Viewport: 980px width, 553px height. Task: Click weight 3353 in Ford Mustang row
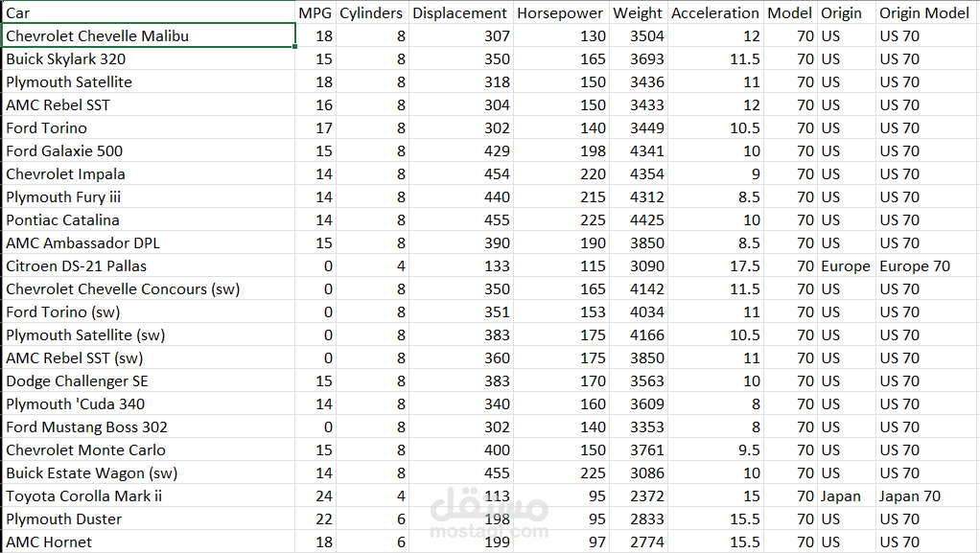[639, 426]
